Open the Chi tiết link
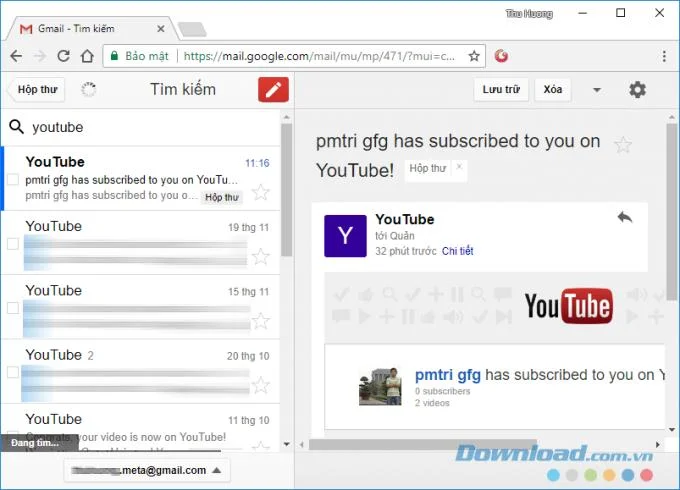 458,251
